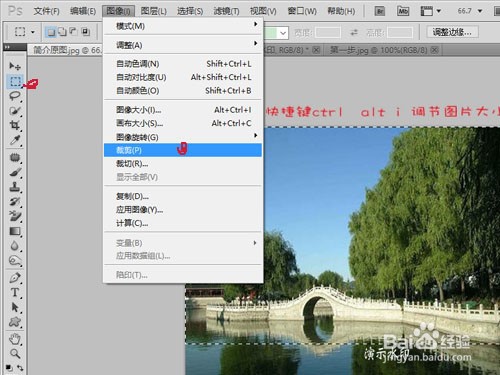The width and height of the screenshot is (500, 375).
Task: Select the History Brush tool
Action: click(x=15, y=201)
